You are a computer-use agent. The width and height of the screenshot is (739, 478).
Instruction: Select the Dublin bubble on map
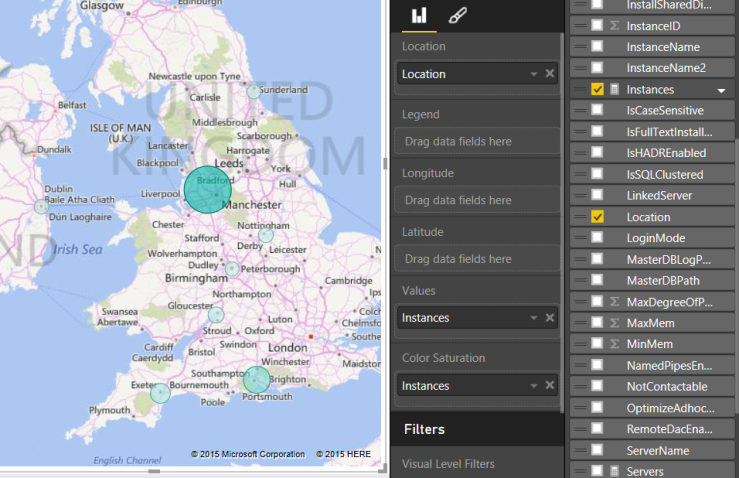coord(41,206)
